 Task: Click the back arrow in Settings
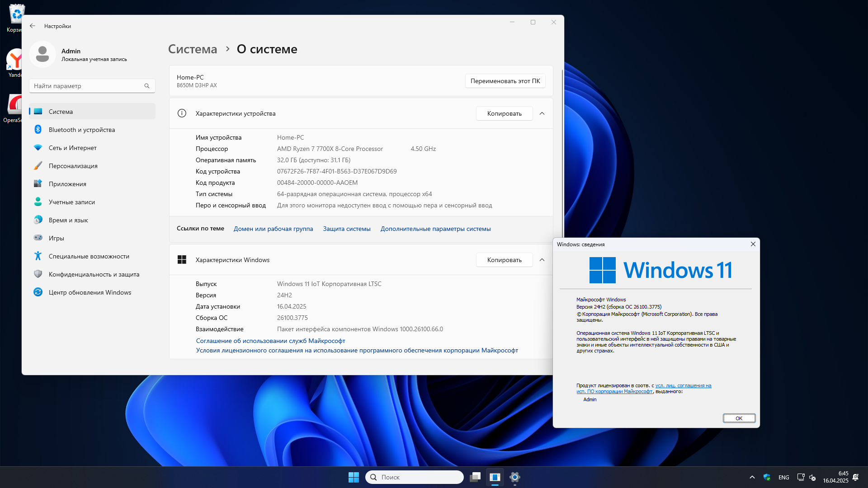(33, 26)
